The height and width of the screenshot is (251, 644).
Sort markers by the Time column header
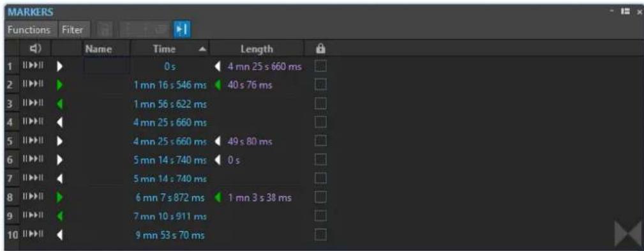(x=170, y=49)
